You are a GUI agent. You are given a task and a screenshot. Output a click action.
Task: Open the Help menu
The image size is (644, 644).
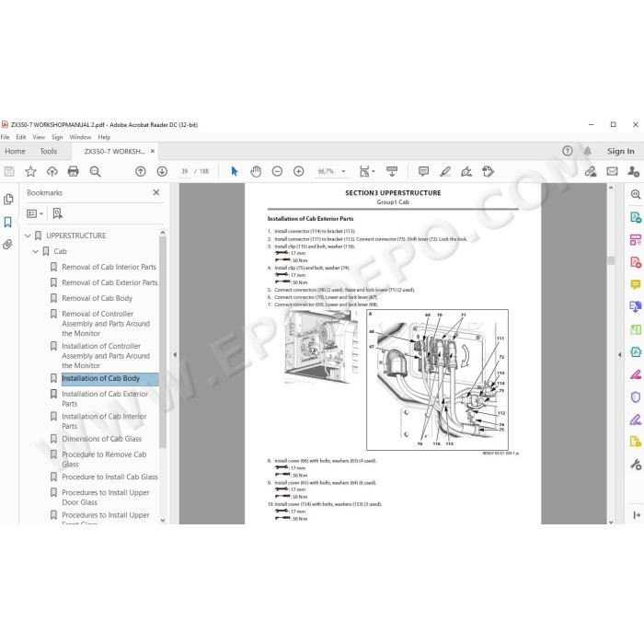(104, 137)
